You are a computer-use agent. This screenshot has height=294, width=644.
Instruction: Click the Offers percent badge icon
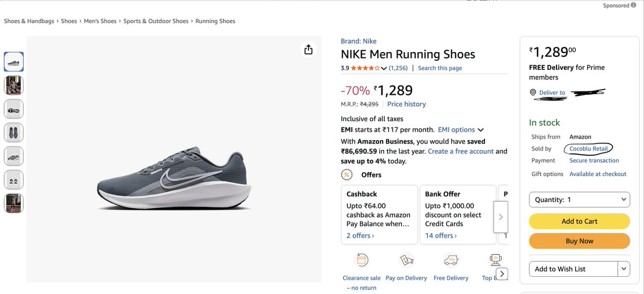(347, 175)
